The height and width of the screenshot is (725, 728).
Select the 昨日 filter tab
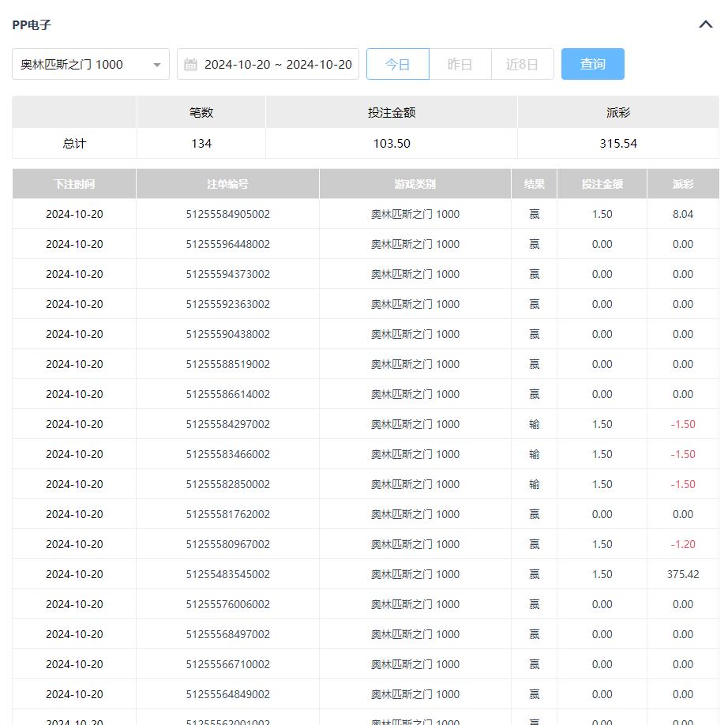(x=460, y=64)
